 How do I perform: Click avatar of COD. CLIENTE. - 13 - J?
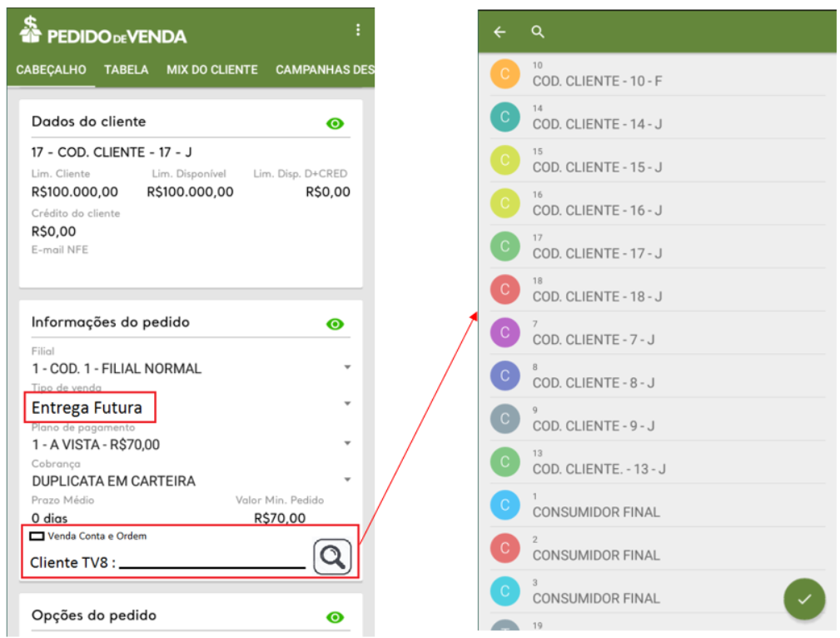point(504,462)
